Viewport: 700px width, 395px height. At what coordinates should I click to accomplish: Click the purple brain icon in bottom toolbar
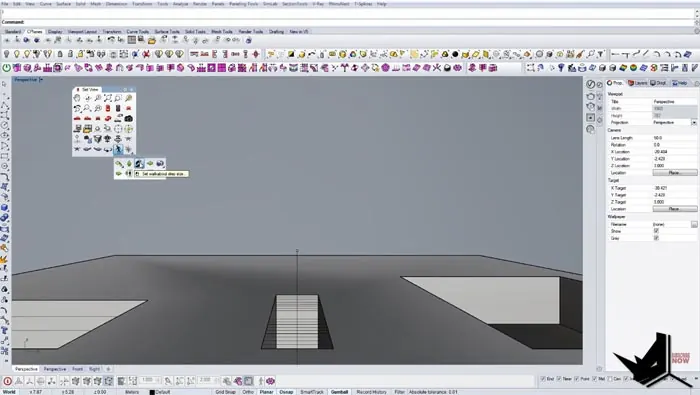[x=271, y=381]
